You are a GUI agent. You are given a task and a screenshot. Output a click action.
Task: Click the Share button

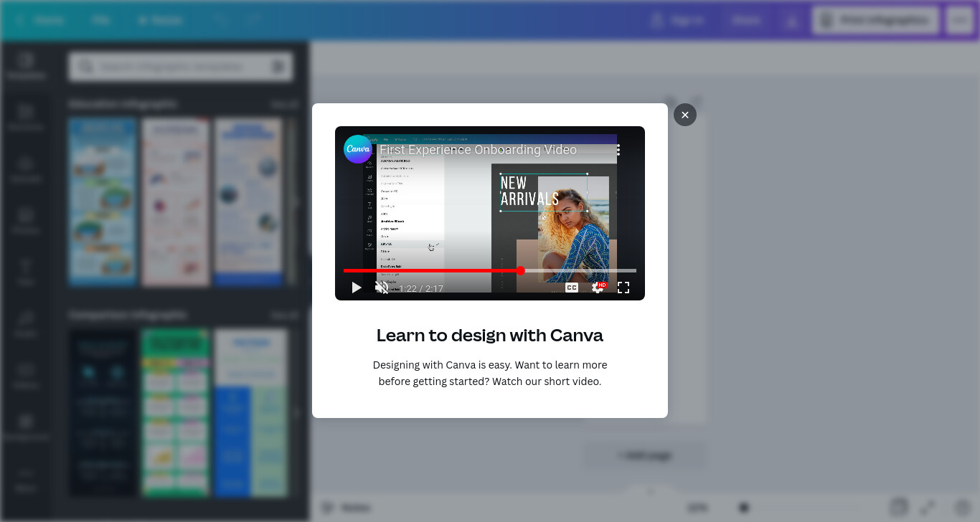click(x=746, y=20)
